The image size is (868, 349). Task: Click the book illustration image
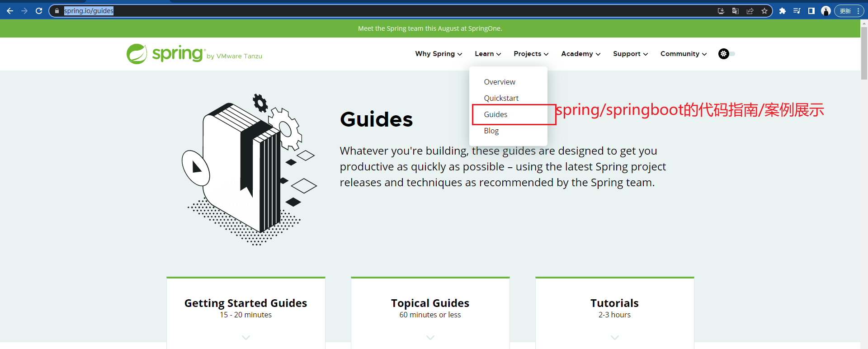click(249, 170)
